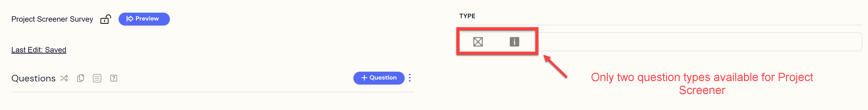Select the info text question type

coord(514,42)
